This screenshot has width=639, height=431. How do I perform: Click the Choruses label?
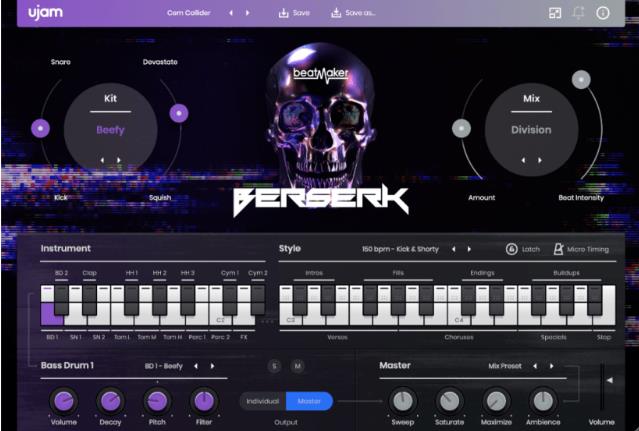tap(459, 337)
